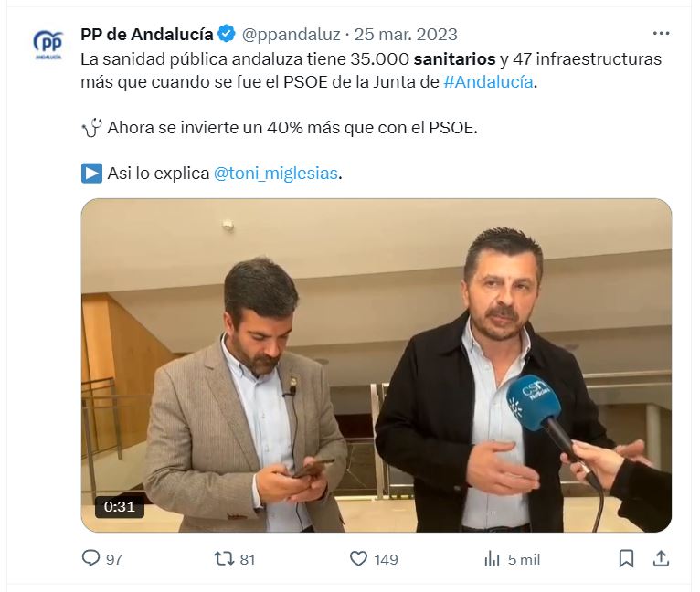
Task: Click the 97 replies count
Action: click(114, 559)
